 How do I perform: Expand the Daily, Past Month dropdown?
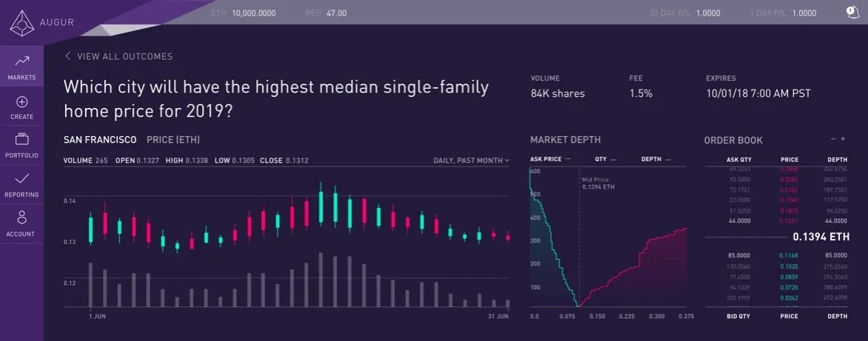click(x=471, y=161)
